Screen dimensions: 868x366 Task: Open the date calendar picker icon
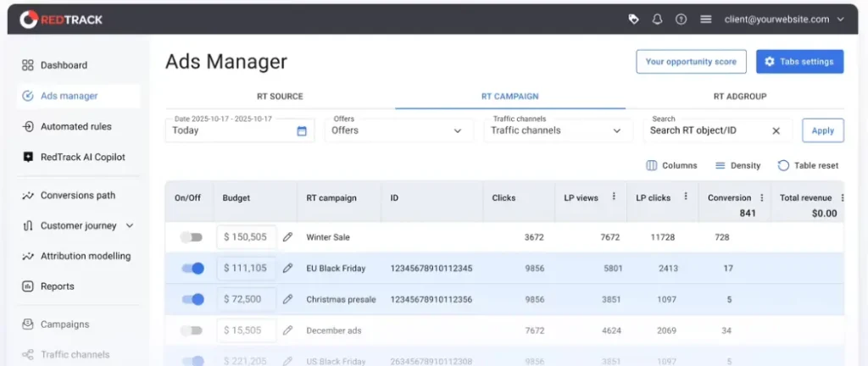pyautogui.click(x=302, y=131)
